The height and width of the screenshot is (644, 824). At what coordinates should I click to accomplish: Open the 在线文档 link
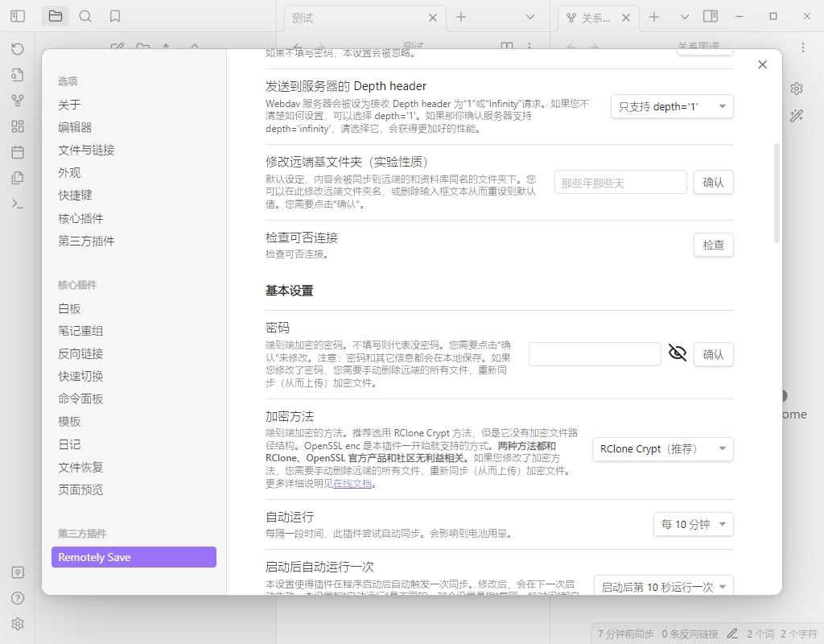coord(352,483)
